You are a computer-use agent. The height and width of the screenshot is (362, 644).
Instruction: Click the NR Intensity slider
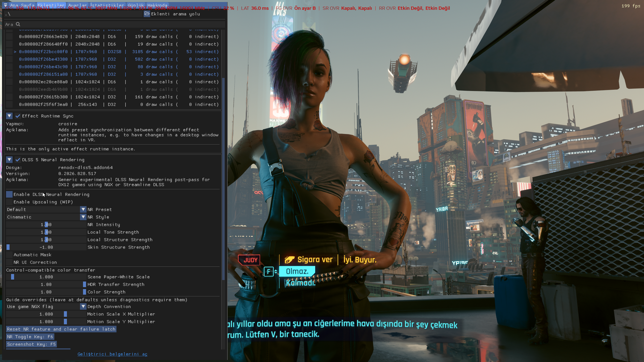click(46, 224)
